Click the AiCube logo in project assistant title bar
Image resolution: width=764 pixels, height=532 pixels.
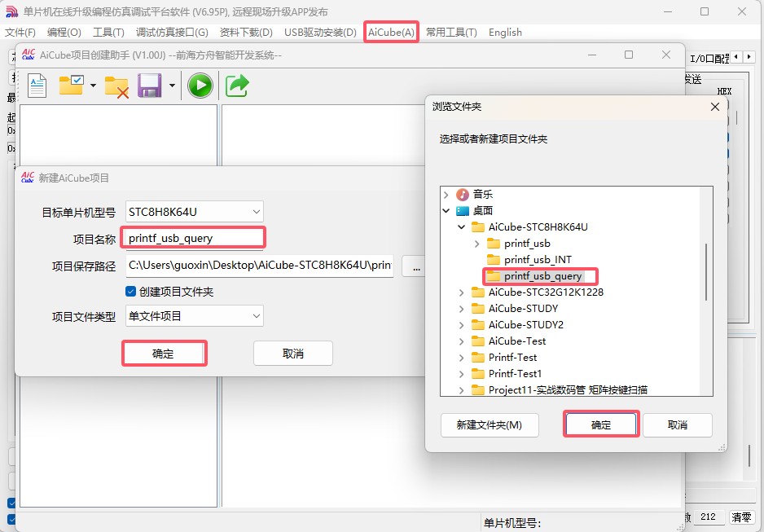(29, 55)
